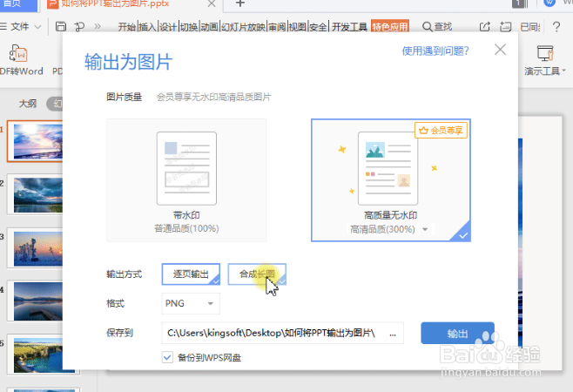
Task: Open the 安全 ribbon tab
Action: coord(318,27)
